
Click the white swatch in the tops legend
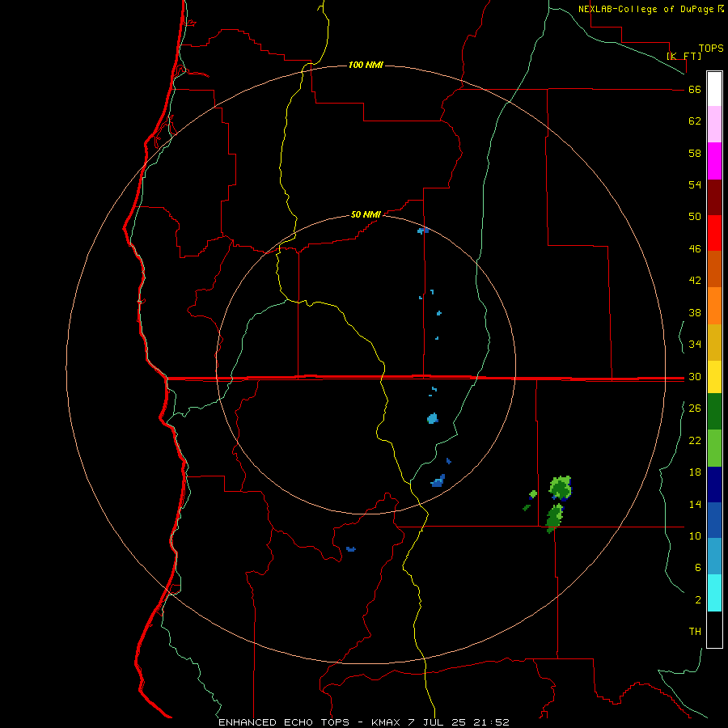click(714, 89)
